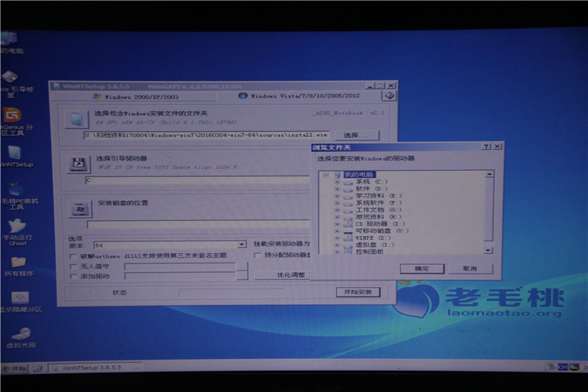Toggle 添加驱动 checkbox
The height and width of the screenshot is (392, 588).
[x=73, y=277]
